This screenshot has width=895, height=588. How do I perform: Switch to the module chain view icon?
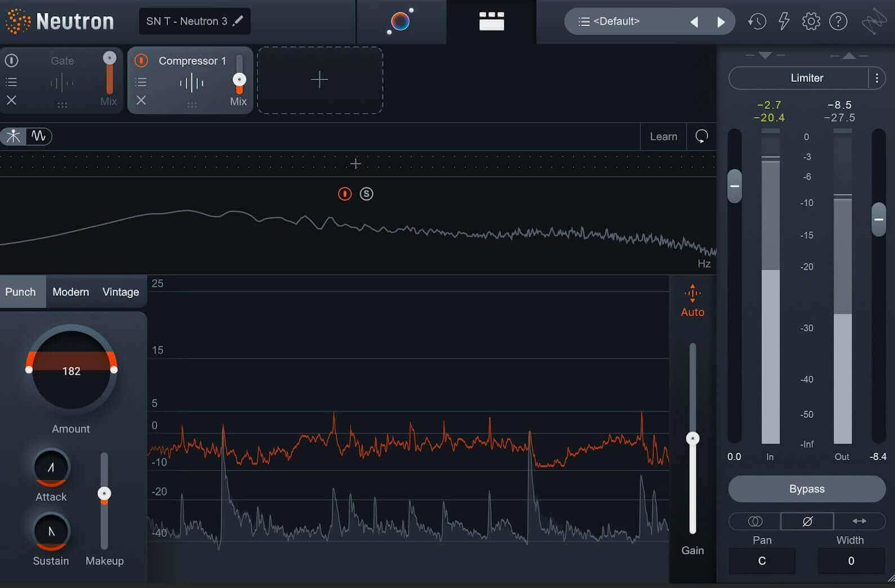coord(491,21)
